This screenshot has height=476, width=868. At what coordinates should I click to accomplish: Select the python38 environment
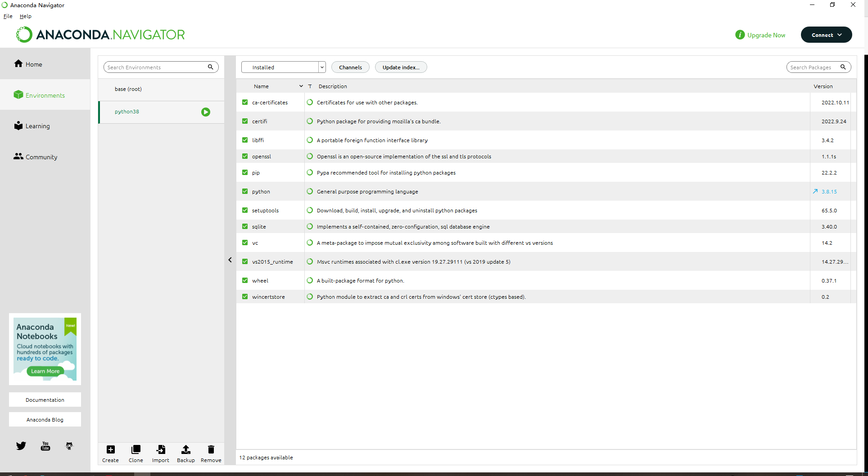point(161,112)
